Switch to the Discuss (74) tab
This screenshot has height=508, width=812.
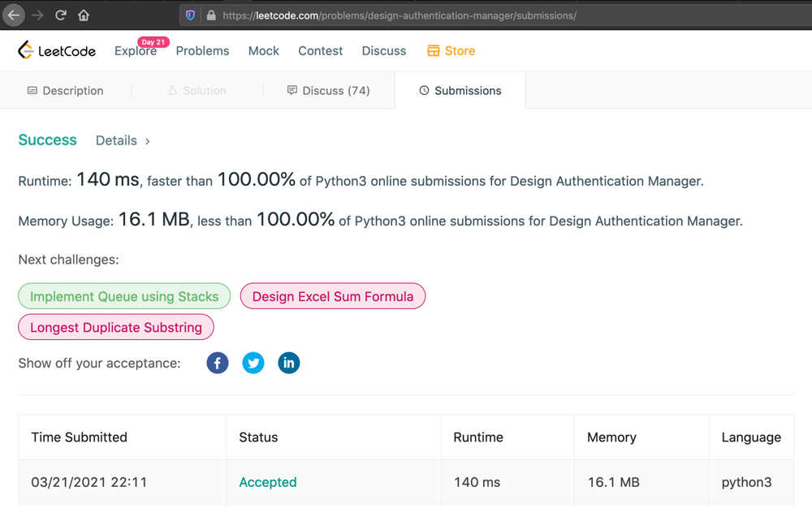pos(328,91)
